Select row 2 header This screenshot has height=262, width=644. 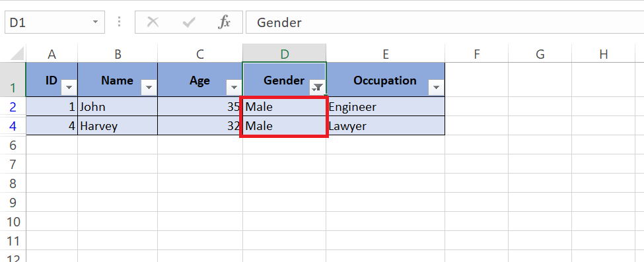point(13,106)
